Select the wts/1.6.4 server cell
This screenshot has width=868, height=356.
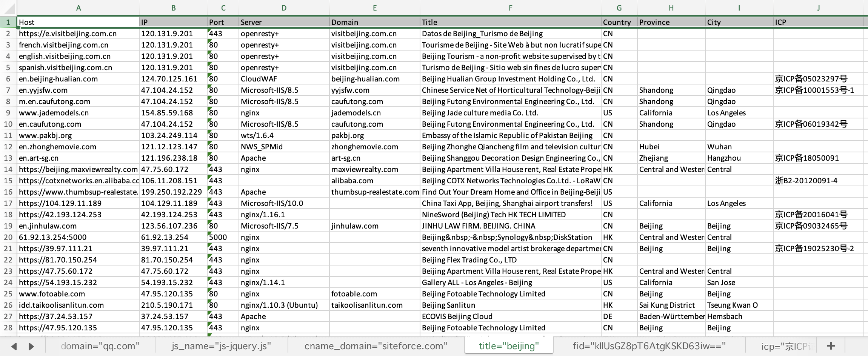point(284,135)
